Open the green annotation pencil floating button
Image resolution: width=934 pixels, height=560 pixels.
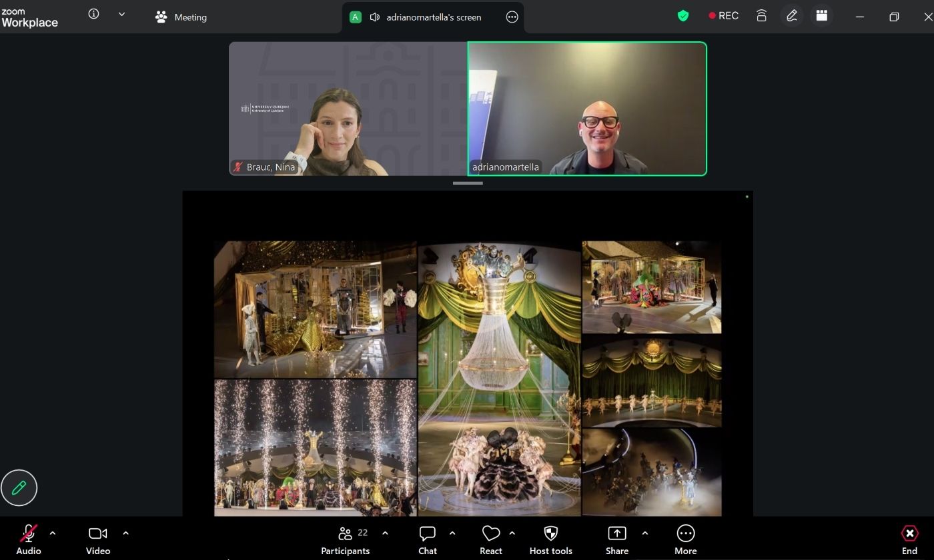tap(19, 488)
